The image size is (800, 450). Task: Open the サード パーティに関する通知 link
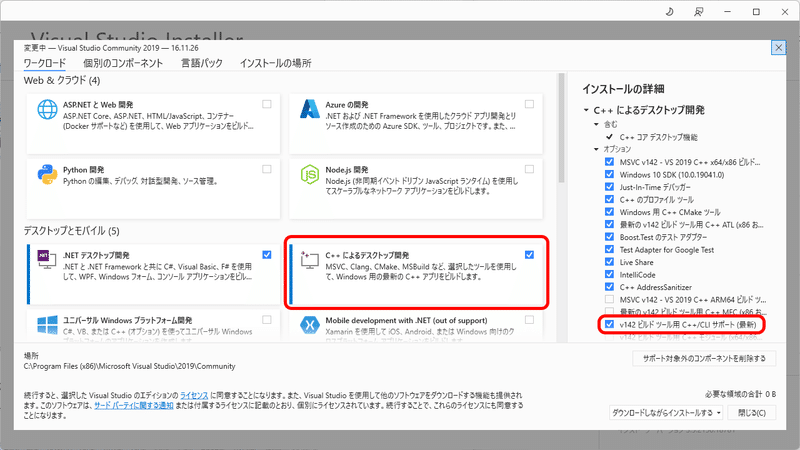pos(134,406)
